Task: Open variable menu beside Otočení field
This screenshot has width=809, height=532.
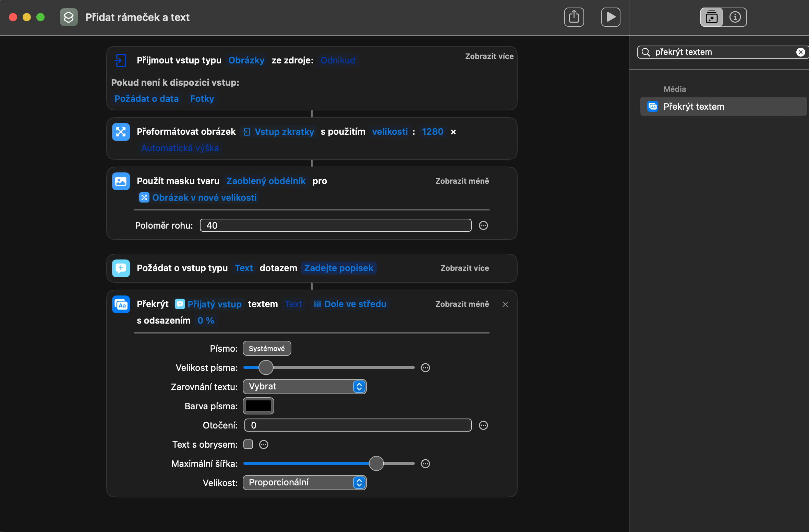Action: click(483, 425)
